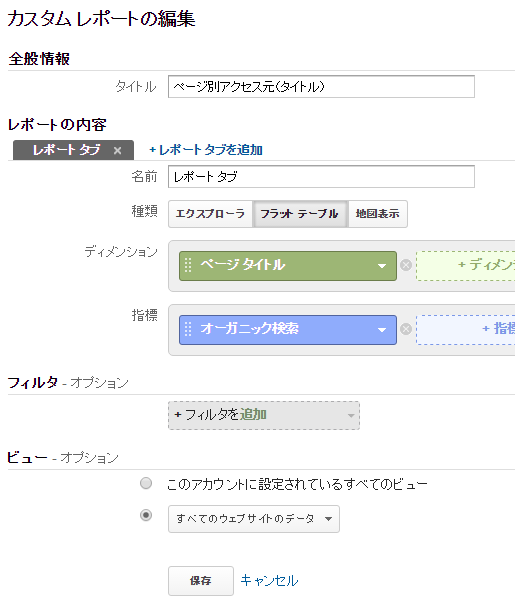Select the radio button for all views in this account
Image resolution: width=515 pixels, height=615 pixels.
click(x=146, y=483)
